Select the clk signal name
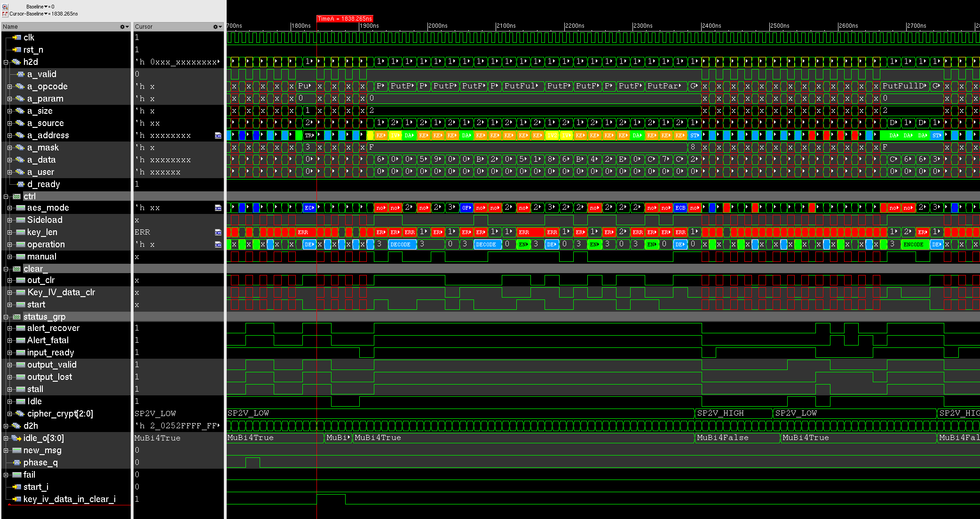 [x=28, y=37]
